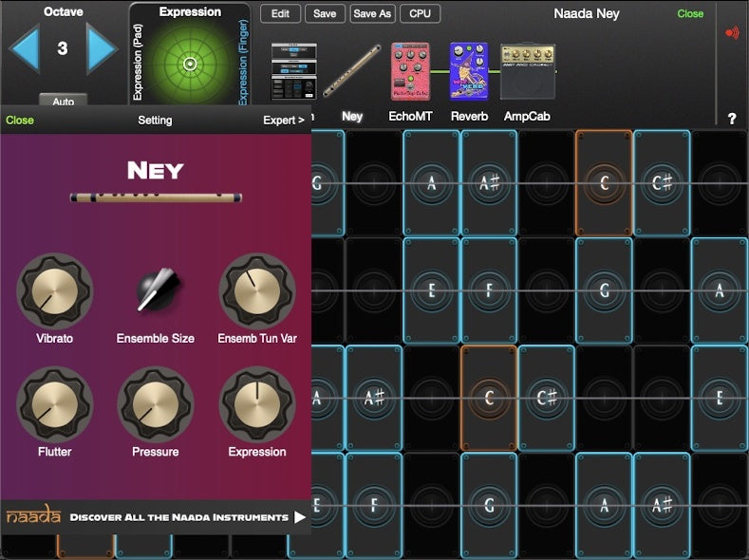Play the E pad in second row
Viewport: 749px width, 560px height.
(431, 290)
